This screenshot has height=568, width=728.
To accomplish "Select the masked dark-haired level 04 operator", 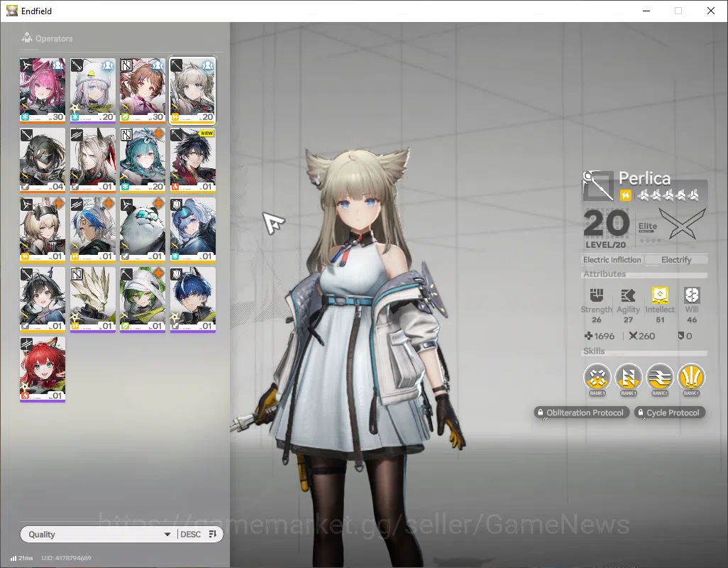I will [x=43, y=160].
